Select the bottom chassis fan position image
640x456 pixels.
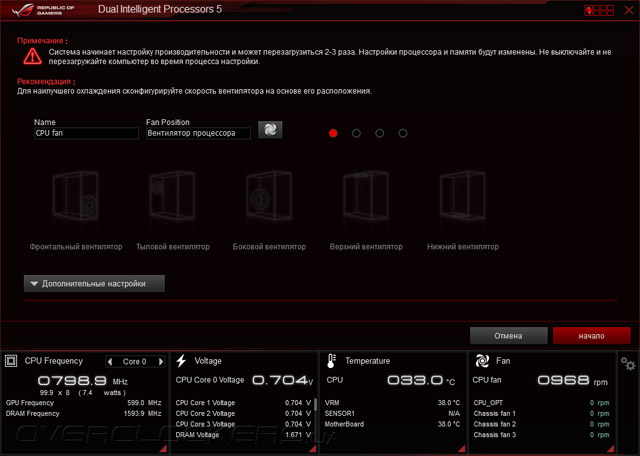462,196
